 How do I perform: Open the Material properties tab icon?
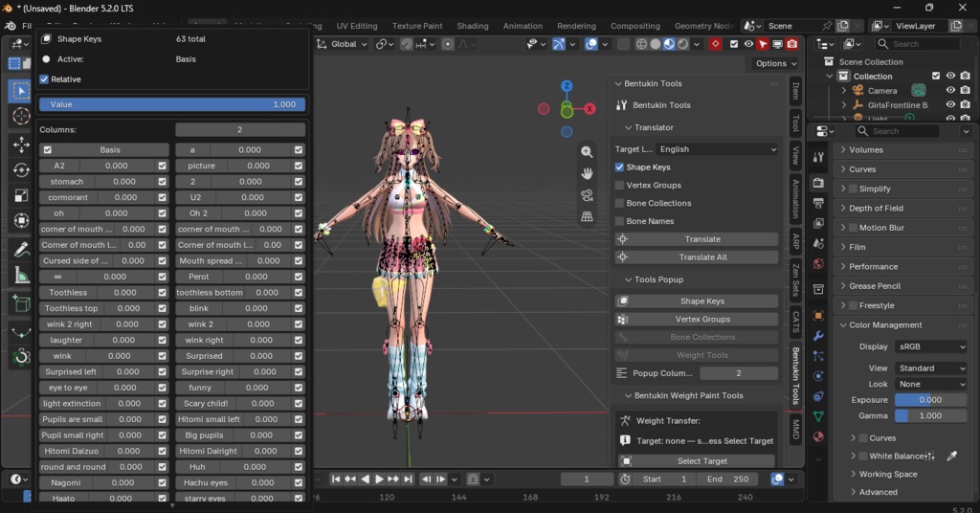(x=818, y=436)
